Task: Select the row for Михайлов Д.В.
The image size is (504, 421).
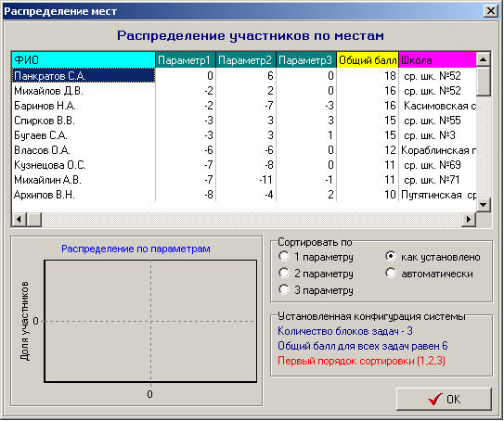Action: pyautogui.click(x=244, y=91)
